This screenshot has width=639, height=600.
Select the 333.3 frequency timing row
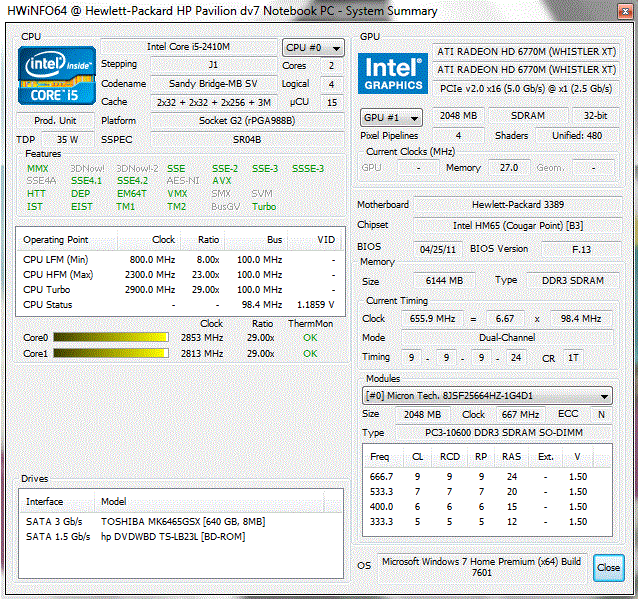[x=487, y=522]
